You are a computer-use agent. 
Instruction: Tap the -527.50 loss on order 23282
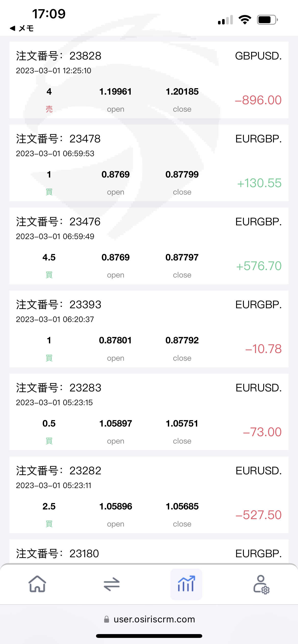(258, 515)
